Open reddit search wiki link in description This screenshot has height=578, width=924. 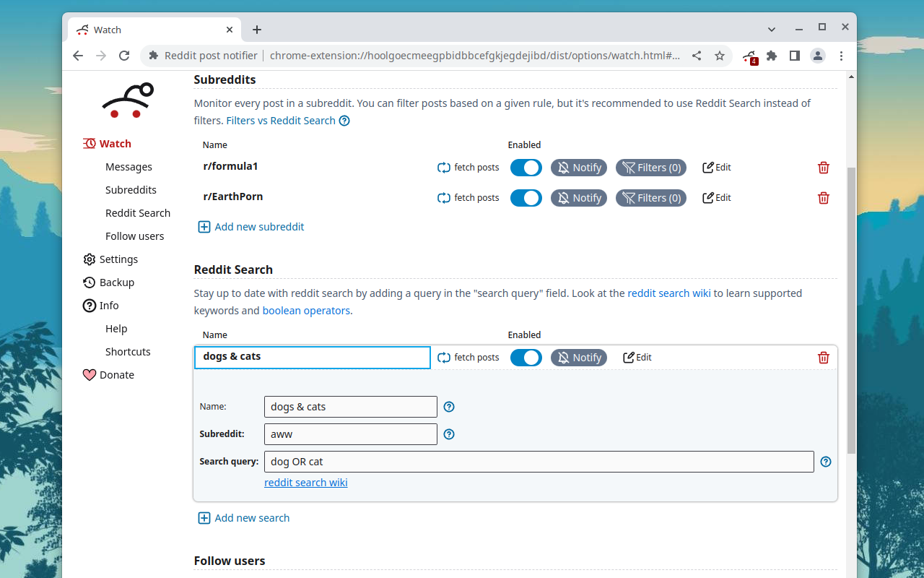click(669, 293)
